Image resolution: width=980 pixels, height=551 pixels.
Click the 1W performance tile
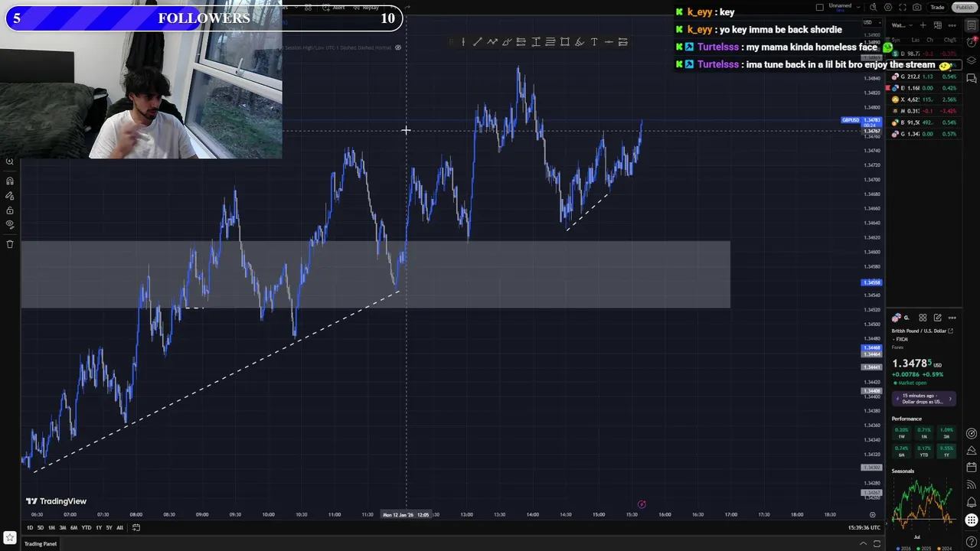[901, 433]
